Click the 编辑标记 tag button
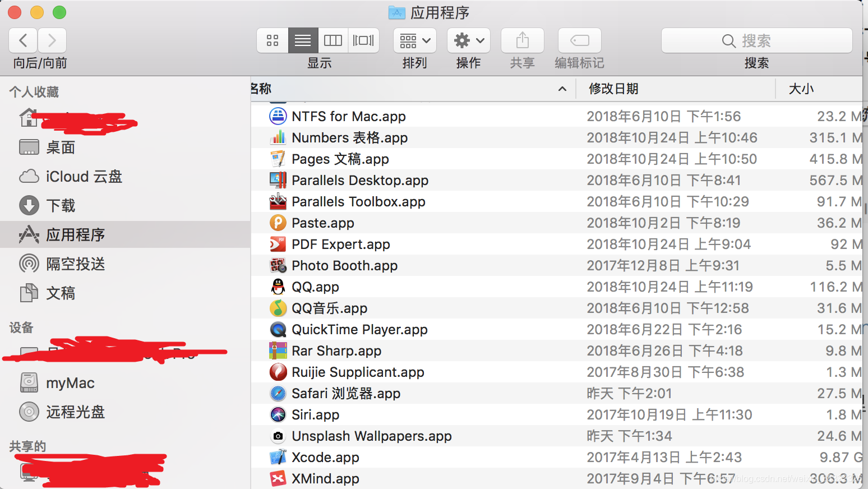Screen dimensions: 868x489 coord(580,40)
